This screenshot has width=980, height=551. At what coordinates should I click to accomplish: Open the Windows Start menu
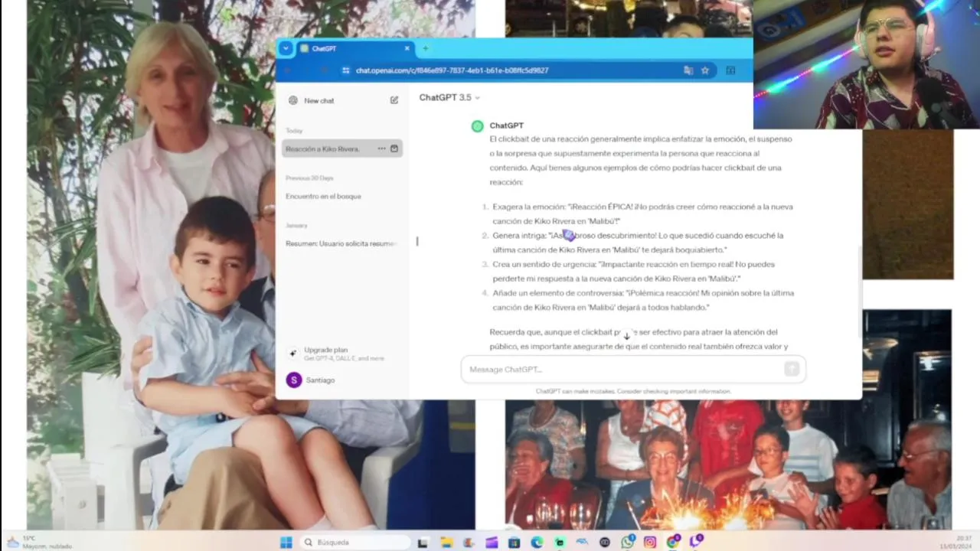pyautogui.click(x=286, y=542)
